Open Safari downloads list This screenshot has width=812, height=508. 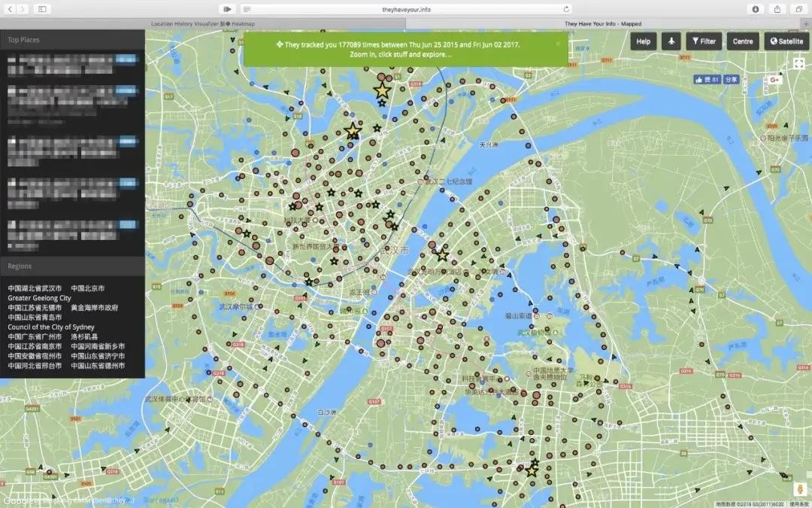(x=756, y=9)
